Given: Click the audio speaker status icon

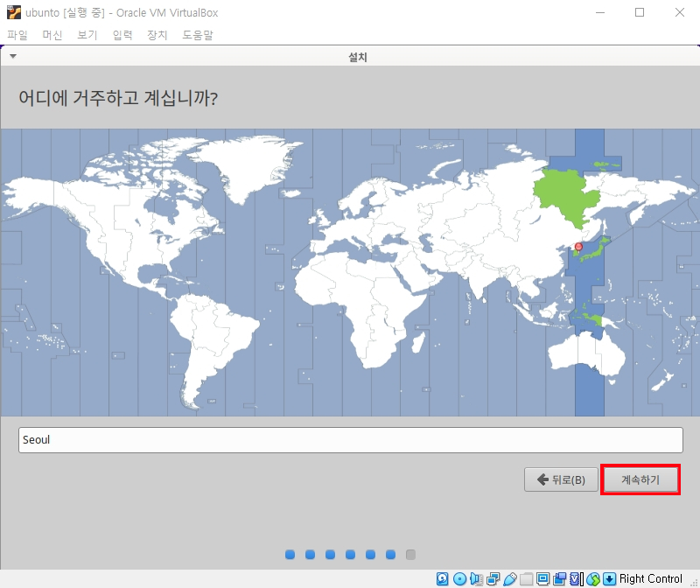Looking at the screenshot, I should [x=476, y=579].
